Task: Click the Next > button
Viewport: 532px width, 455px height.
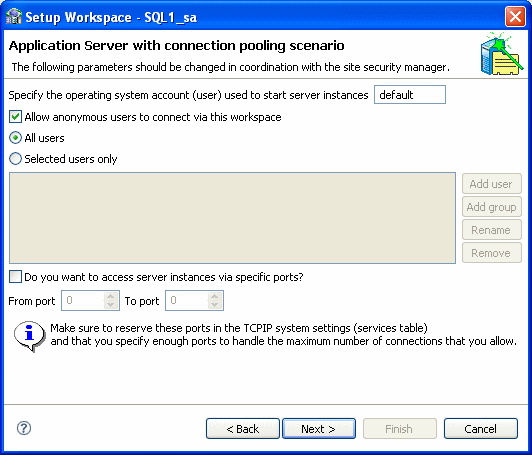Action: tap(319, 429)
